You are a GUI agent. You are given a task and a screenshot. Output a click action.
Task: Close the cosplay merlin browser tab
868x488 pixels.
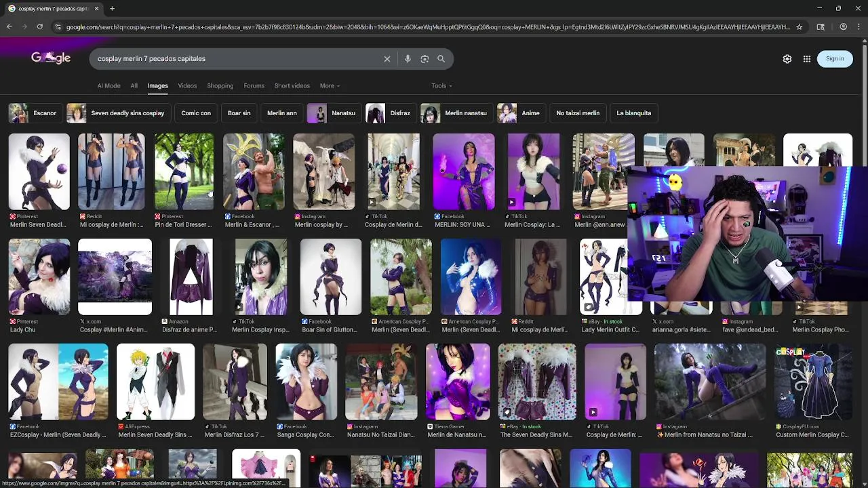point(96,9)
